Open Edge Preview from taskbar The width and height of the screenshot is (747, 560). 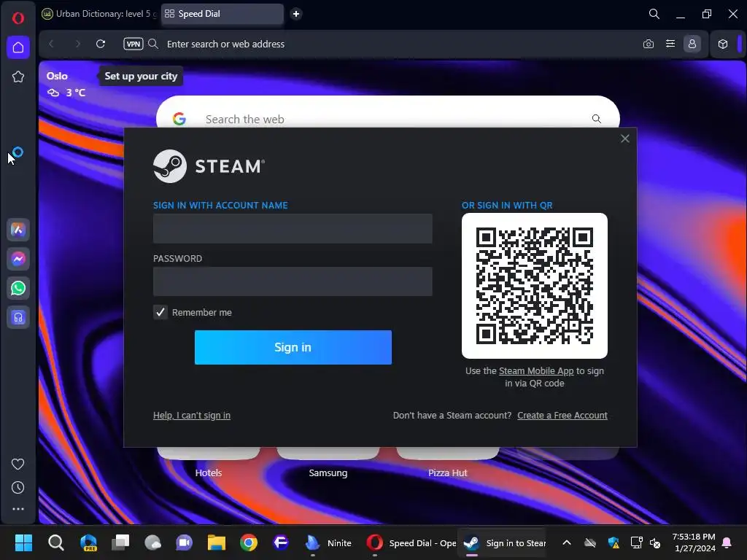click(x=88, y=542)
